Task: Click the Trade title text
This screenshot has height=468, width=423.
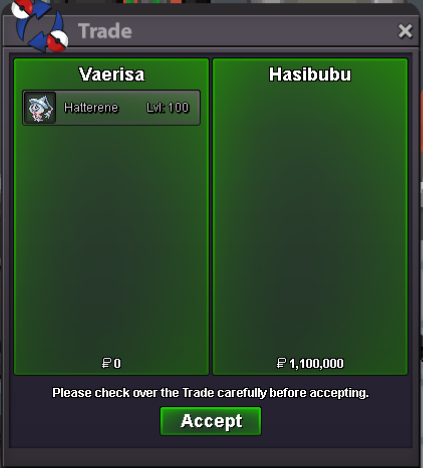Action: pyautogui.click(x=105, y=31)
